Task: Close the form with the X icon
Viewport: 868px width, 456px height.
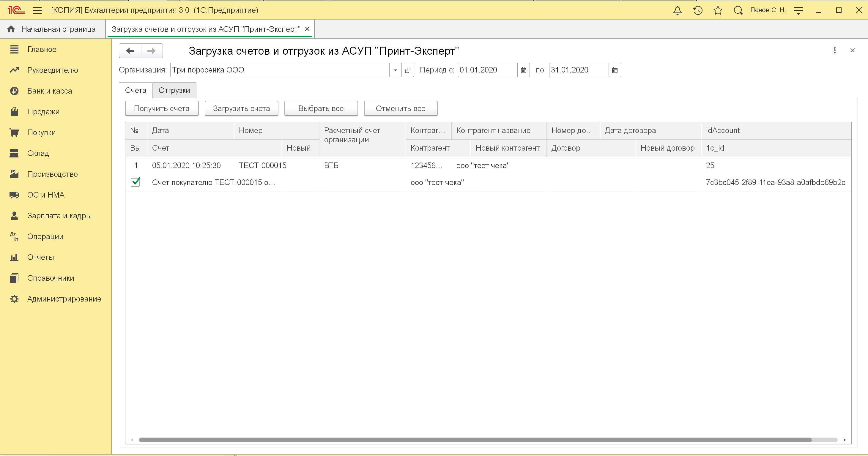Action: tap(853, 50)
